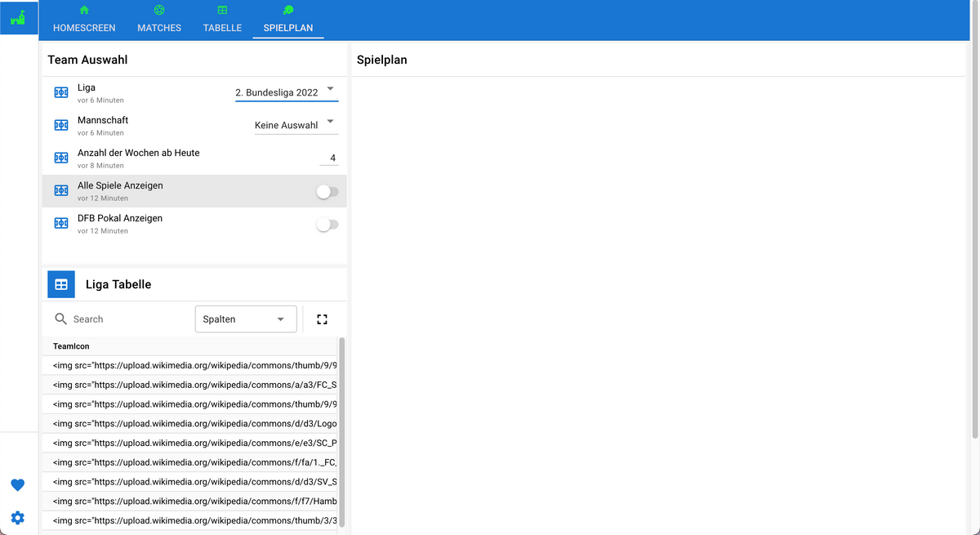The height and width of the screenshot is (535, 980).
Task: Click the search magnifier icon
Action: click(60, 319)
